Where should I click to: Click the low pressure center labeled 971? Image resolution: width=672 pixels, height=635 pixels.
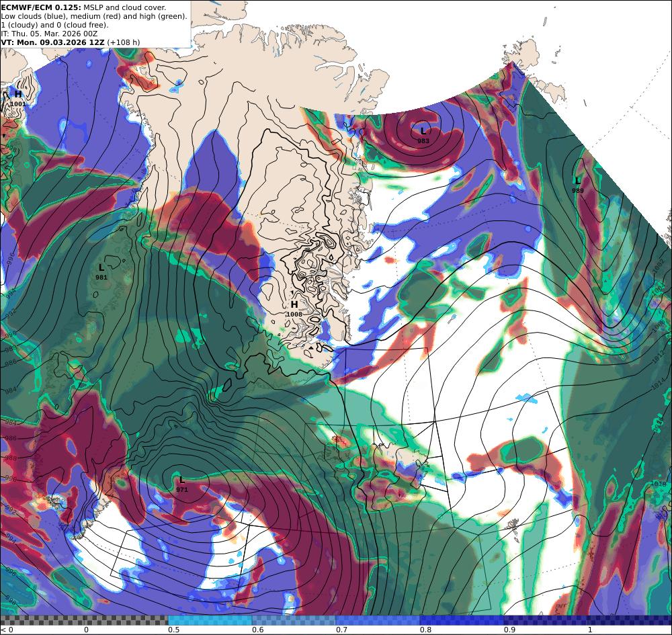pos(181,484)
